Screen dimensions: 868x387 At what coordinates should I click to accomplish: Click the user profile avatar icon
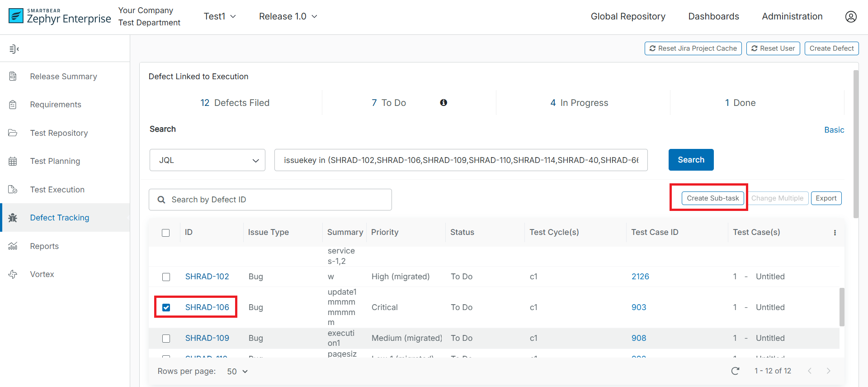coord(851,17)
